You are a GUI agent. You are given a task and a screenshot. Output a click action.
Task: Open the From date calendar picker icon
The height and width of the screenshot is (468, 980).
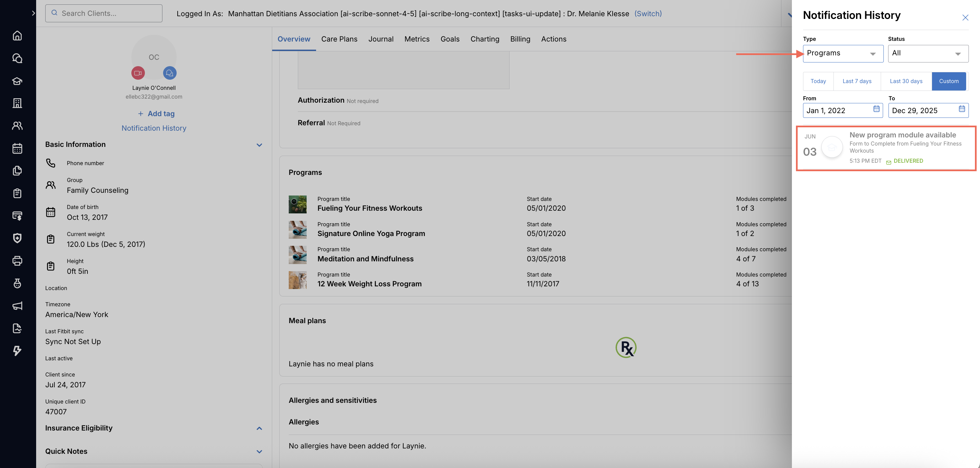click(x=876, y=109)
